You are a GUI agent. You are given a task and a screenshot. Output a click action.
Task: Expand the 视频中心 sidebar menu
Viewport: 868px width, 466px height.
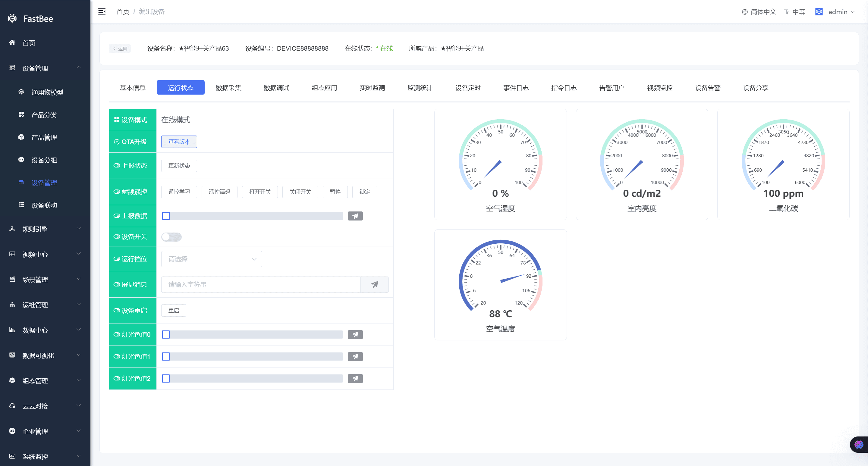(x=45, y=254)
